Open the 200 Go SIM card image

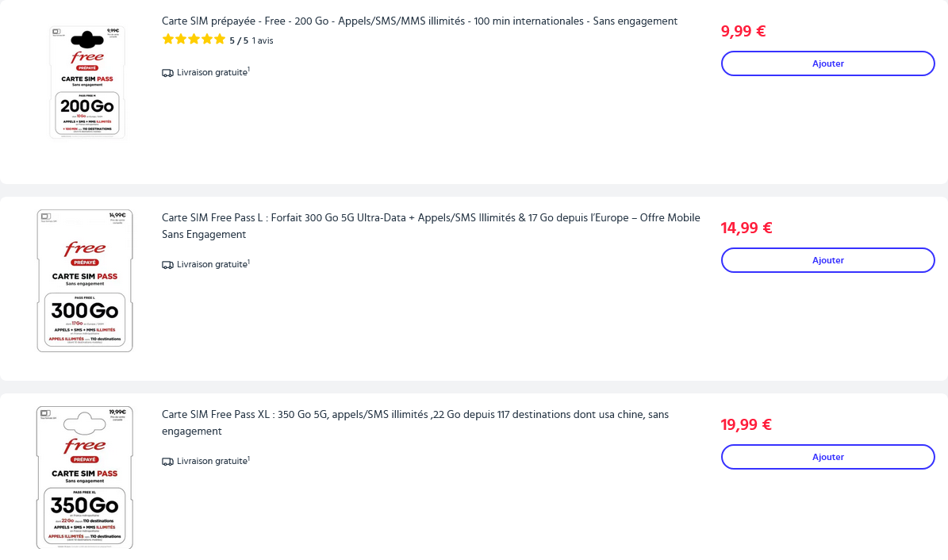pos(86,82)
